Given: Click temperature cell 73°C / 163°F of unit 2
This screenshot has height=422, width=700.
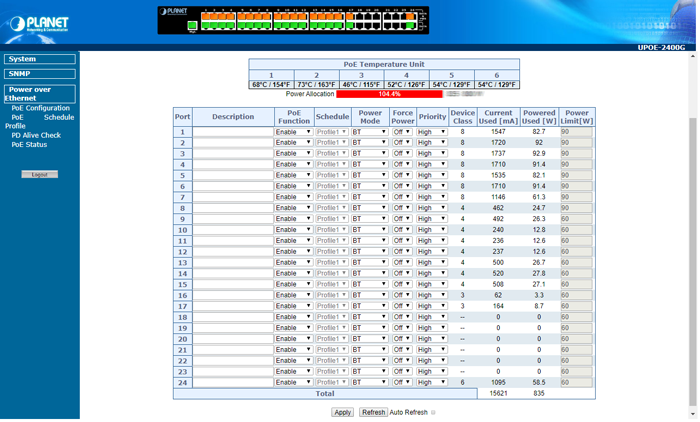Looking at the screenshot, I should [317, 85].
